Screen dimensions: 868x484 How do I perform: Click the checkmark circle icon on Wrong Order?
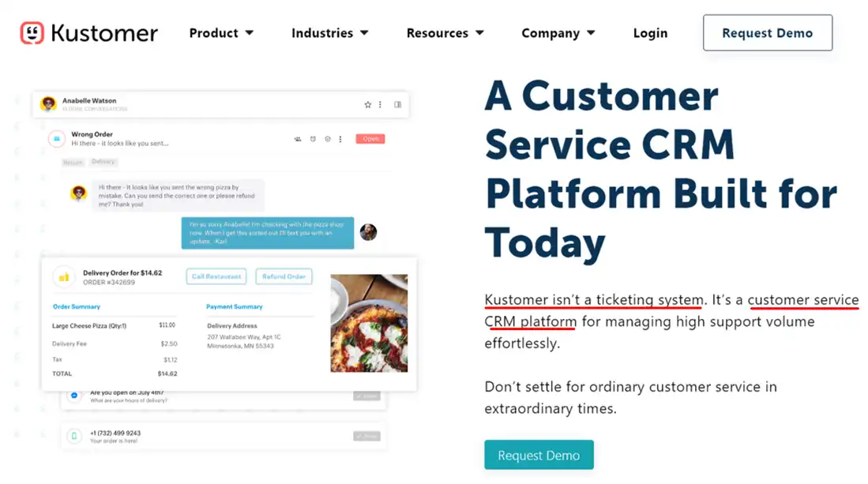click(x=328, y=139)
